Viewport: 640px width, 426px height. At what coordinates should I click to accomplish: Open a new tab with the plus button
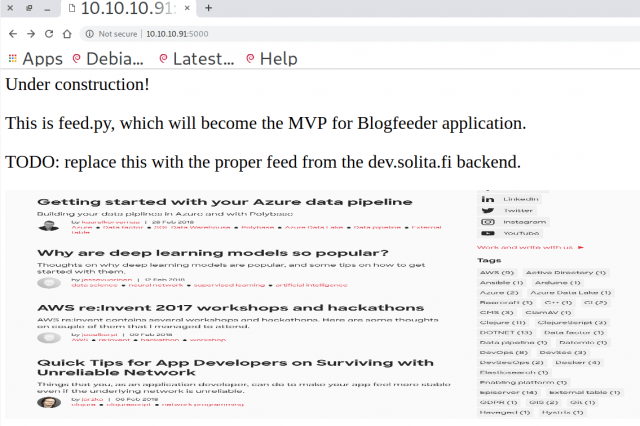point(208,8)
